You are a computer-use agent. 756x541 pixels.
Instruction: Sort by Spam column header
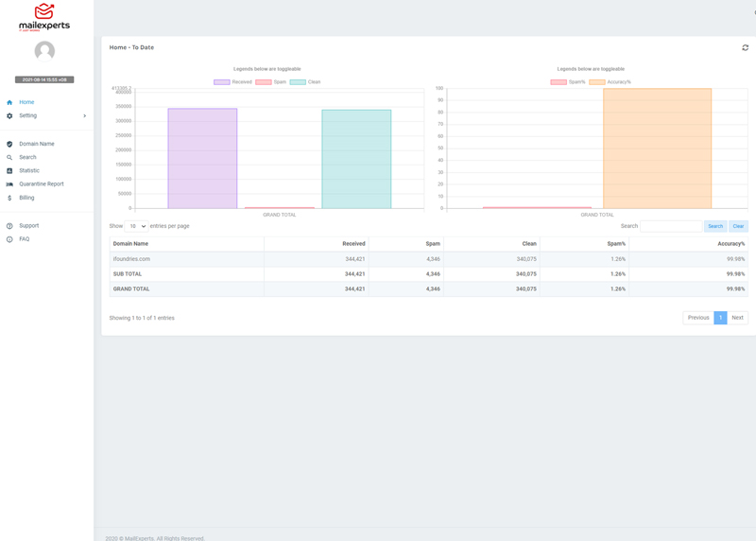(x=406, y=244)
